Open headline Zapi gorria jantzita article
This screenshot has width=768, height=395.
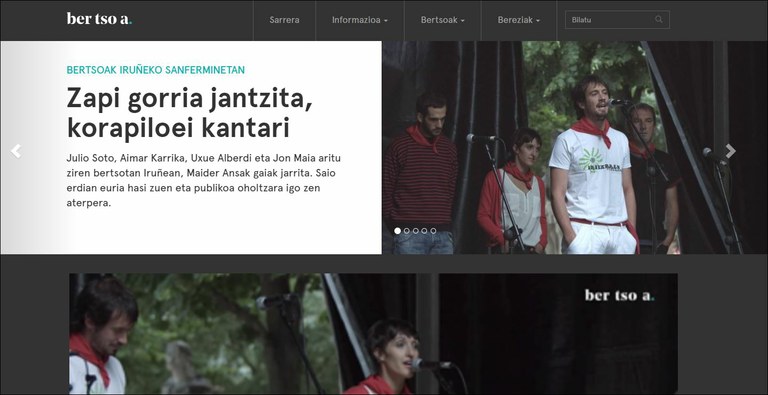point(190,113)
